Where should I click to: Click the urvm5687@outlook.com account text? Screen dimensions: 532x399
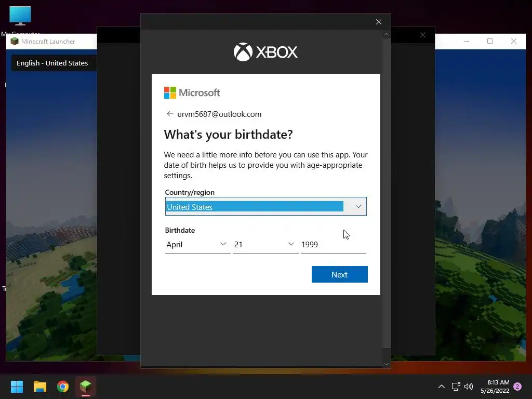click(219, 114)
